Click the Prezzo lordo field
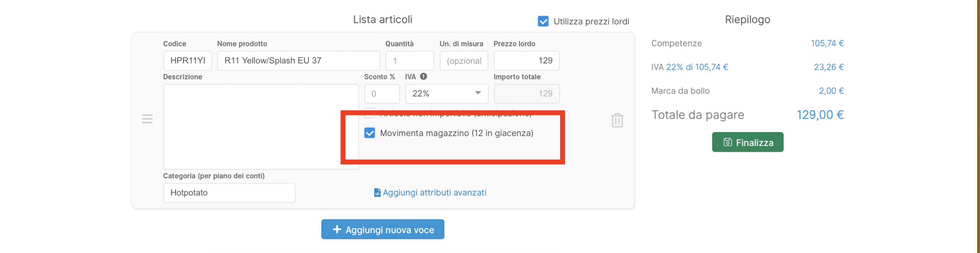The width and height of the screenshot is (980, 253). pos(526,61)
